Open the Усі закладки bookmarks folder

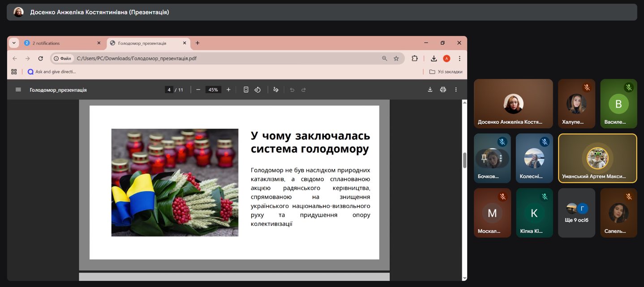[x=446, y=72]
